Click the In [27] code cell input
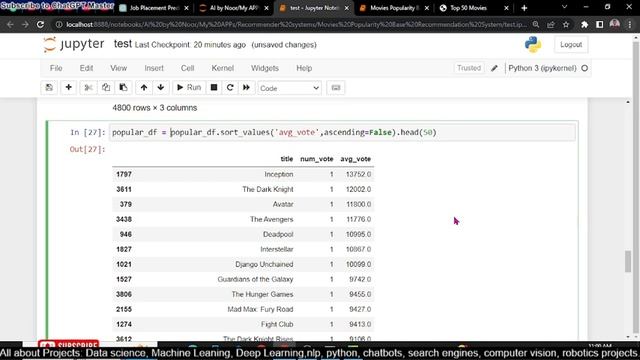 pos(342,132)
